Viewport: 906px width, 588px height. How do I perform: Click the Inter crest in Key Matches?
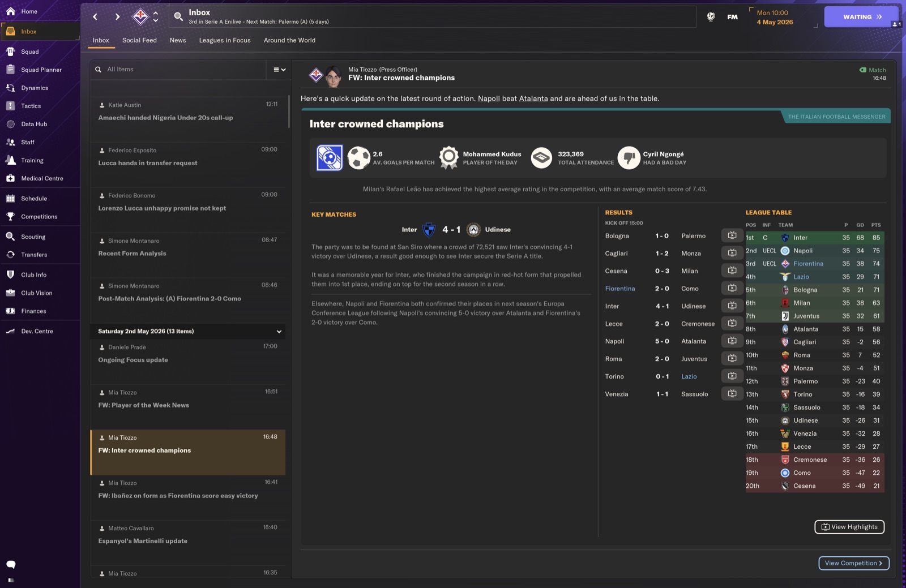pyautogui.click(x=429, y=230)
